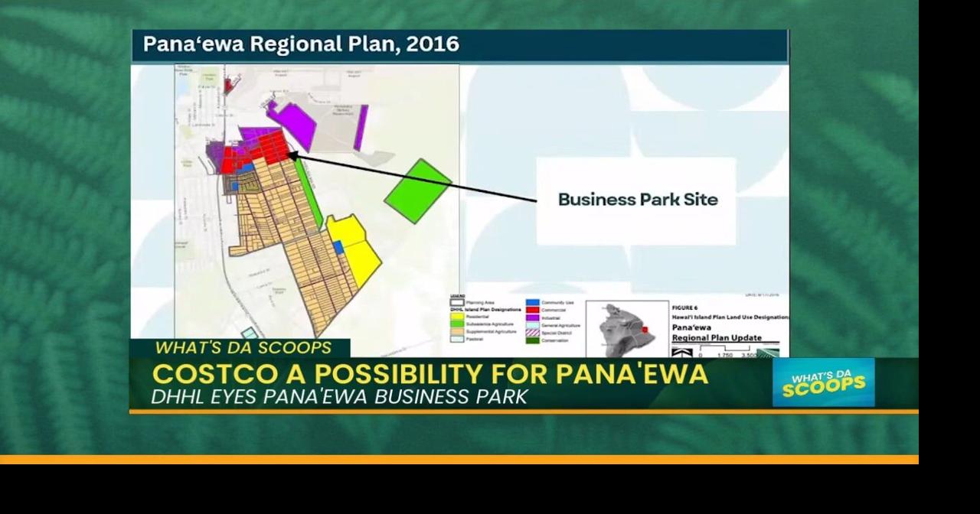Select the Industrial purple legend swatch

[532, 317]
